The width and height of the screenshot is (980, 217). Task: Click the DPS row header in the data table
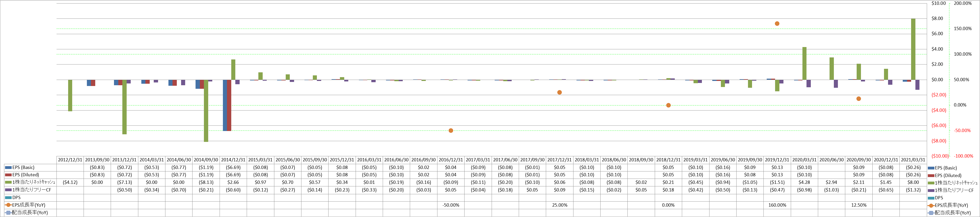tap(30, 198)
